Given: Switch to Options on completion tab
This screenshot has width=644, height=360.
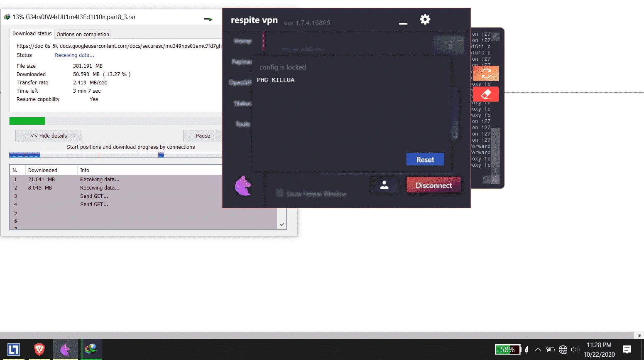Looking at the screenshot, I should click(83, 34).
